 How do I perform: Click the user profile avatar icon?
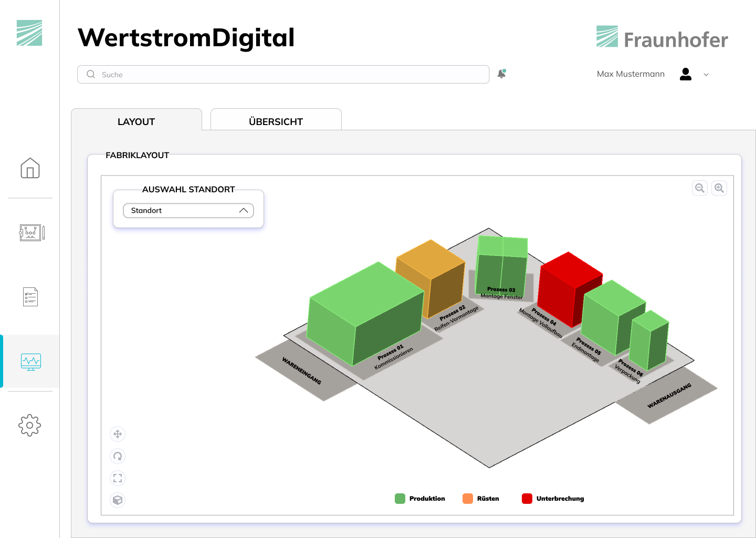(x=686, y=74)
